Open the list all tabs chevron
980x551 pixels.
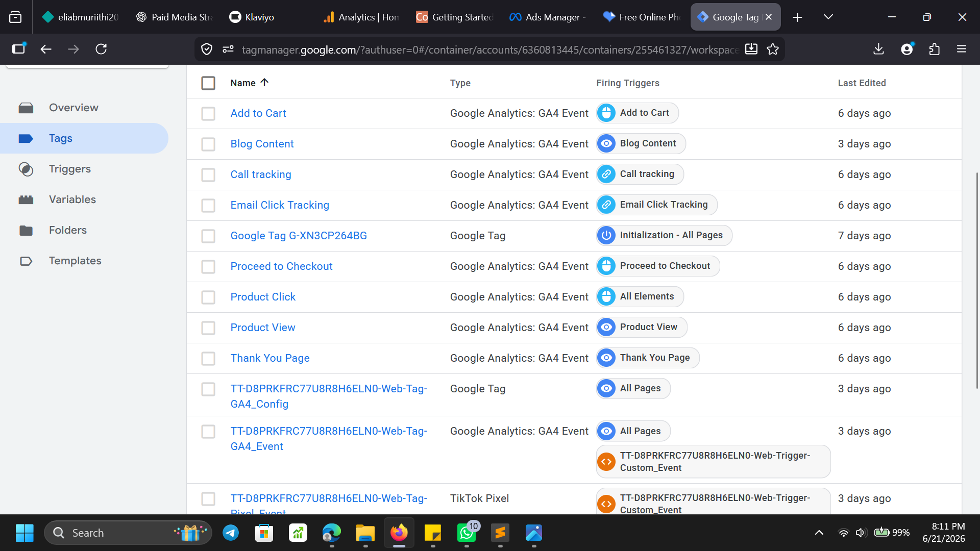click(828, 17)
